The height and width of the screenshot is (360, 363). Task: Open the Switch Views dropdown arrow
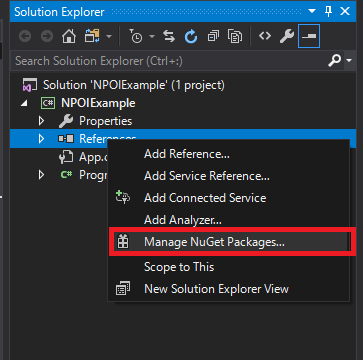(x=109, y=36)
